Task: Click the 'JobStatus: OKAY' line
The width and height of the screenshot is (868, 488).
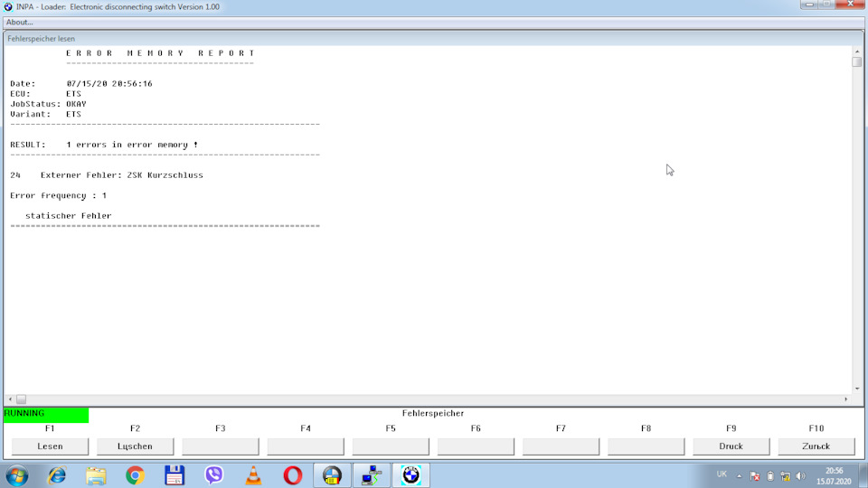Action: [48, 104]
